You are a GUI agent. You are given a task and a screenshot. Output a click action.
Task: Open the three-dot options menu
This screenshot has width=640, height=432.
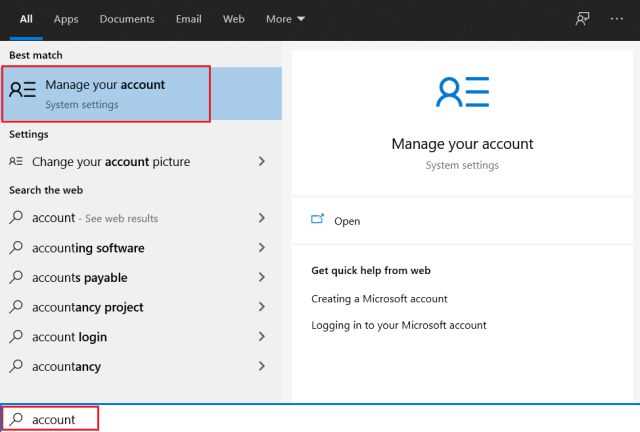(x=616, y=19)
